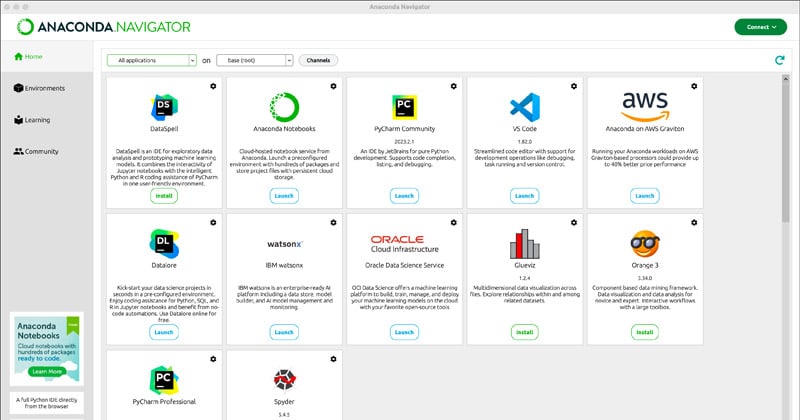Click the Glueviz bar chart logo
Image resolution: width=800 pixels, height=420 pixels.
pos(524,243)
